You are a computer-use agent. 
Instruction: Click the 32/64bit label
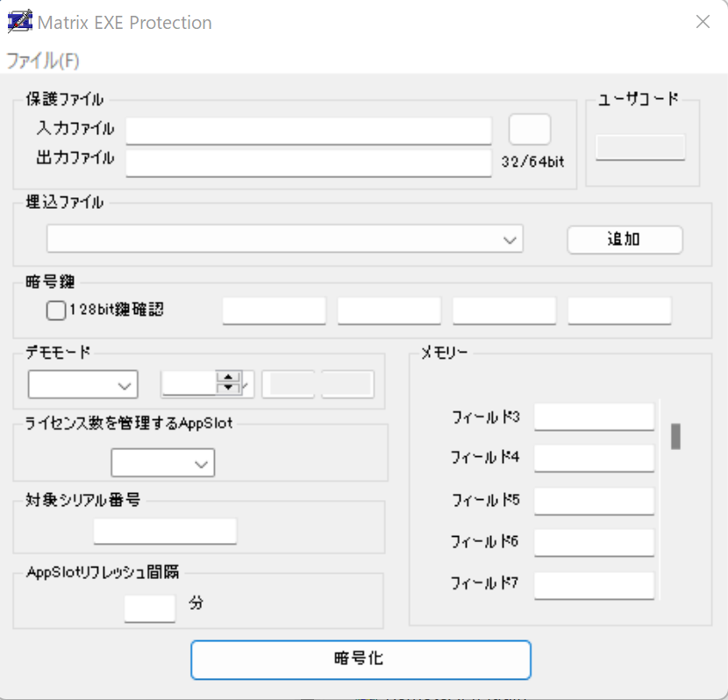point(533,162)
